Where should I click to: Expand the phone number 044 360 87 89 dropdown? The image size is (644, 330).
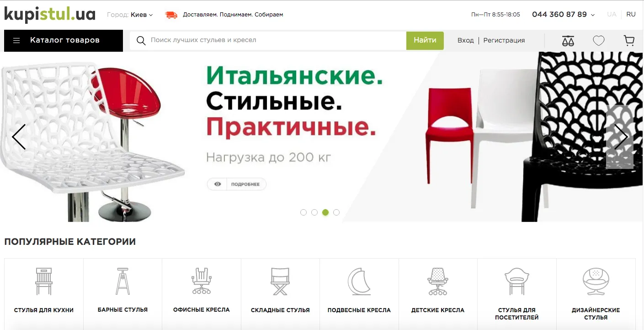(563, 15)
